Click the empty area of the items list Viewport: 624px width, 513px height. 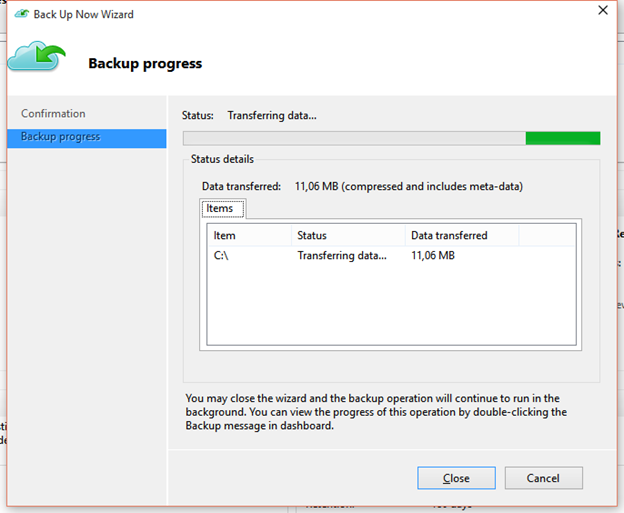[x=390, y=305]
